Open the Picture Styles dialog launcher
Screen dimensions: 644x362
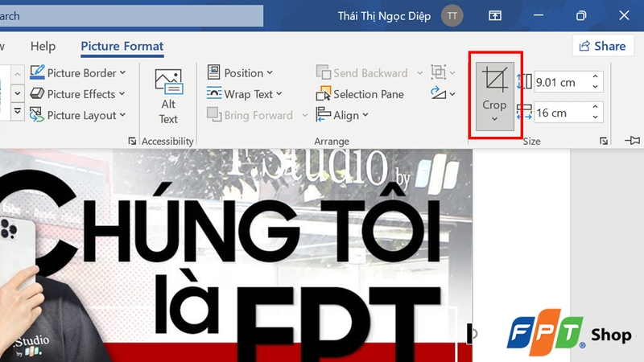coord(132,142)
